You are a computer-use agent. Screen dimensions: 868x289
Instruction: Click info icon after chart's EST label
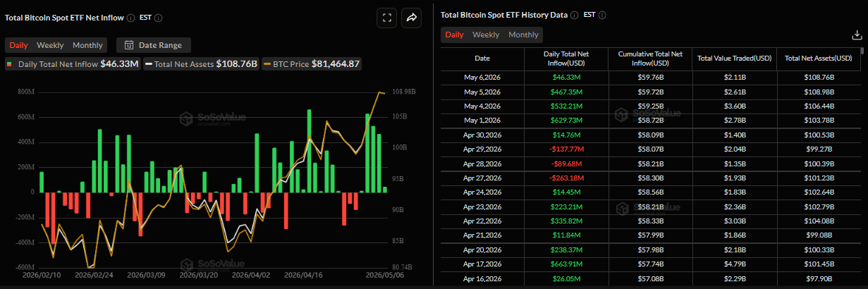157,18
